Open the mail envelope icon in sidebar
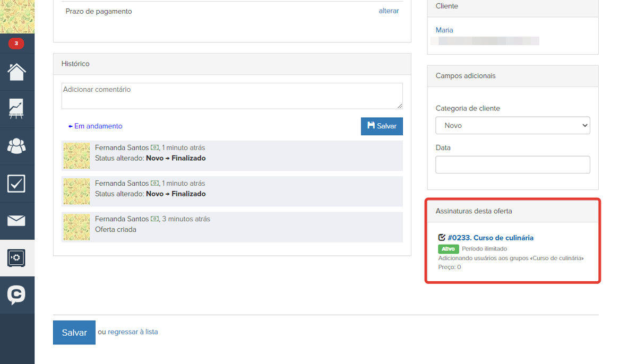 [16, 220]
